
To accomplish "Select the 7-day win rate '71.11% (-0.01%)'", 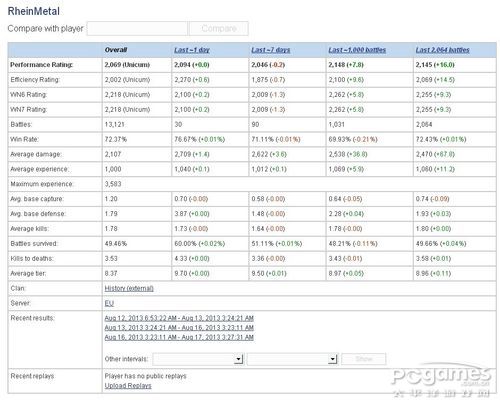I will (276, 139).
